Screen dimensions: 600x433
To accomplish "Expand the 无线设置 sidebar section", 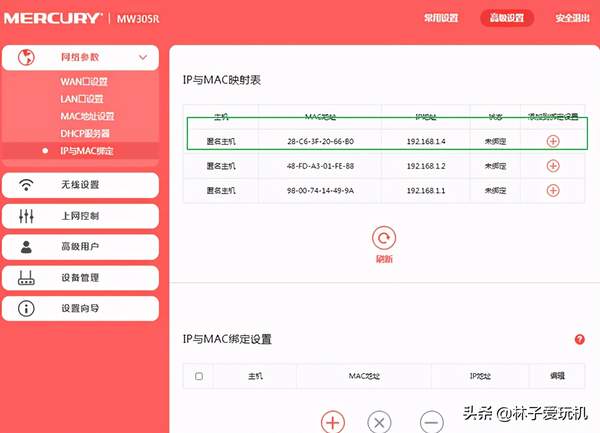I will coord(80,185).
